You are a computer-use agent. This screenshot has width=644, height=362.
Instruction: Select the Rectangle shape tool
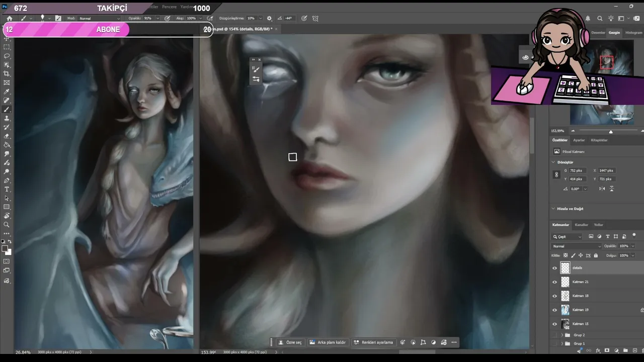click(x=7, y=207)
